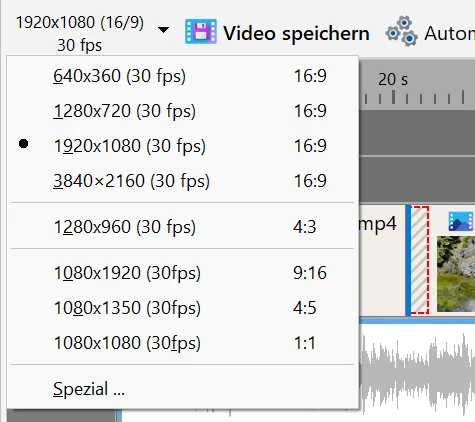Collapse the resolution dropdown arrow

click(163, 30)
